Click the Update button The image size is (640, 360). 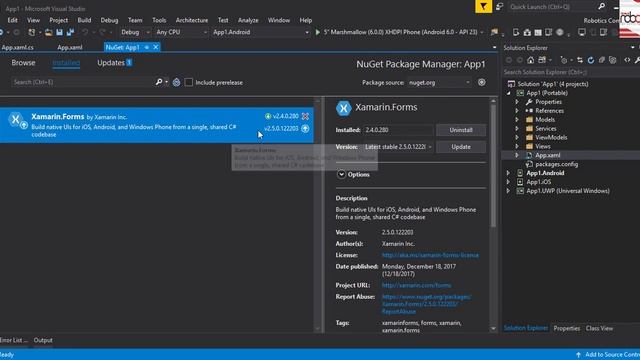point(461,147)
